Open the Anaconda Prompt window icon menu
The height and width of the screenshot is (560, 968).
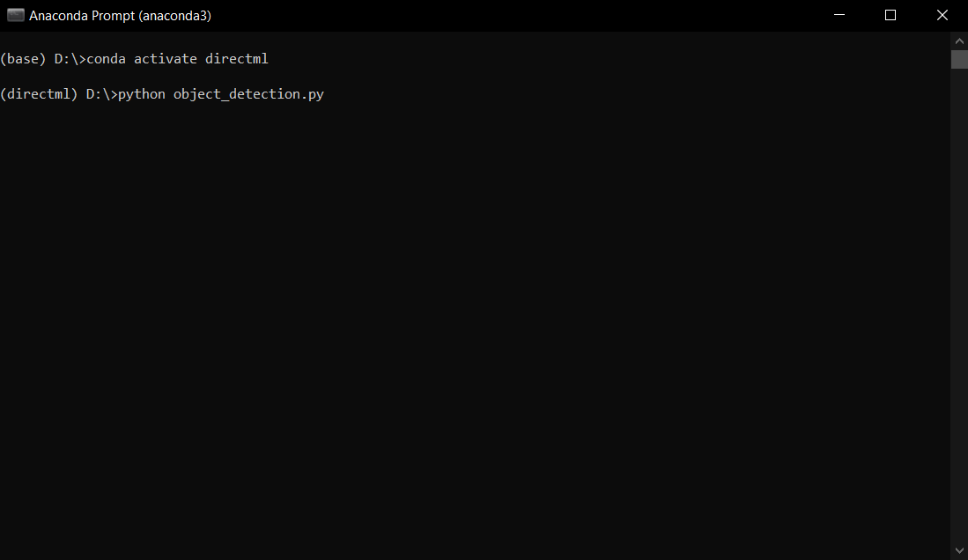pyautogui.click(x=16, y=16)
